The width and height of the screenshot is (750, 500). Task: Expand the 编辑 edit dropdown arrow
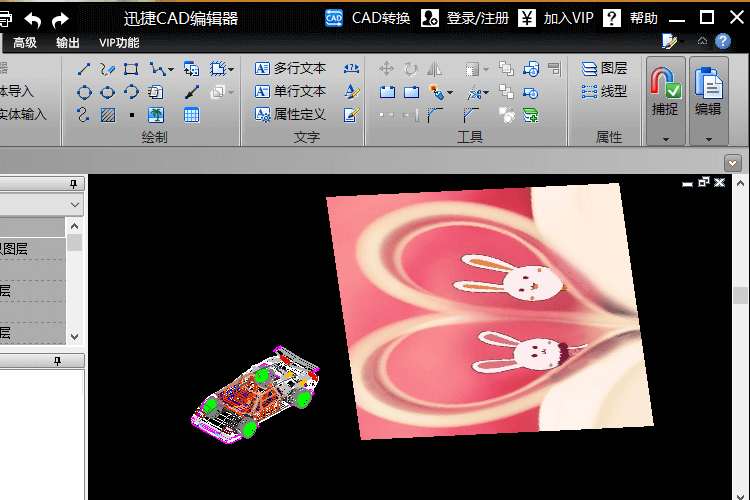(x=709, y=139)
